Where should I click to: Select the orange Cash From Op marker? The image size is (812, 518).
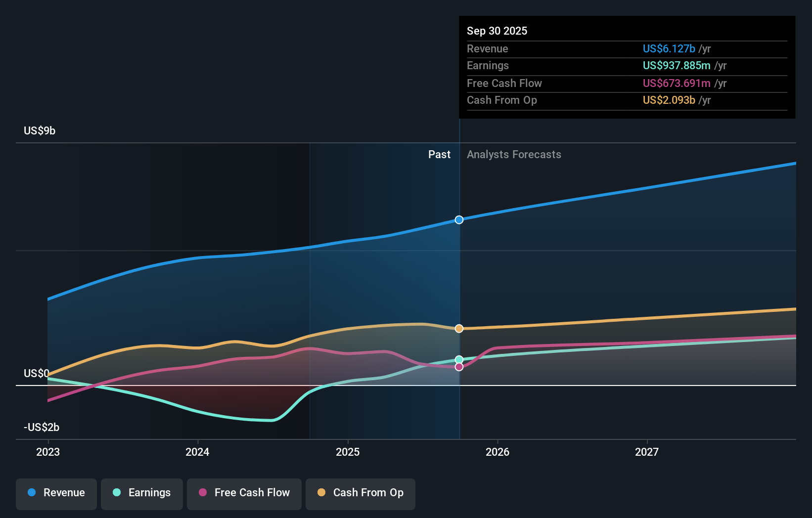(459, 328)
